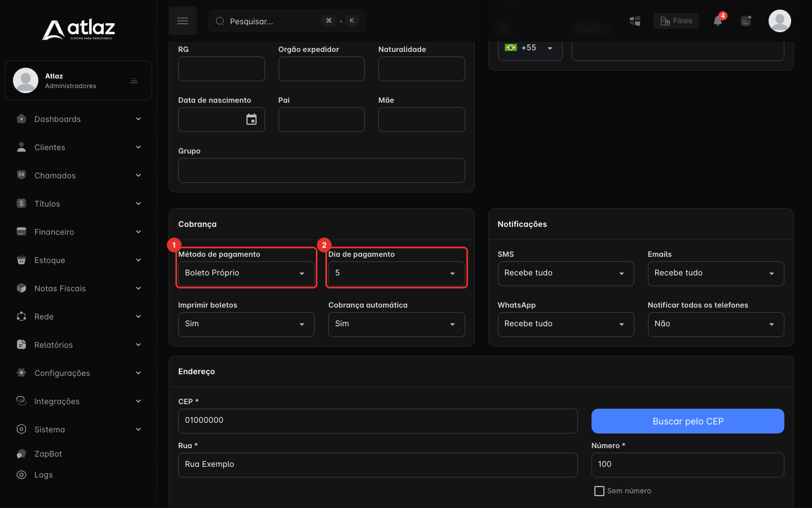812x508 pixels.
Task: Click the Títulos dollar icon
Action: 21,203
